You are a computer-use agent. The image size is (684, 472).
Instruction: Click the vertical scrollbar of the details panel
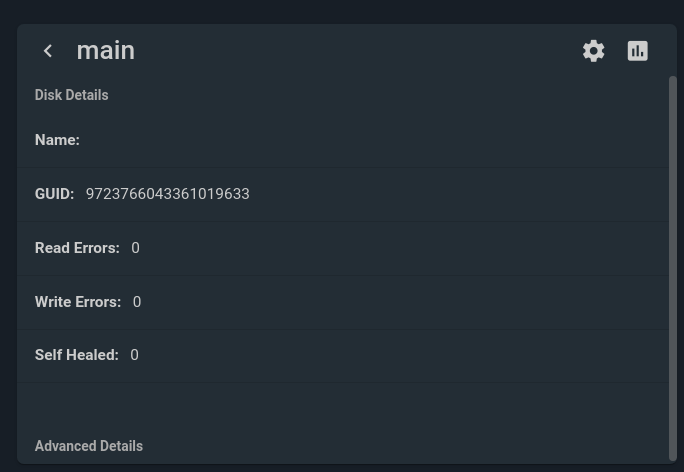[x=673, y=268]
